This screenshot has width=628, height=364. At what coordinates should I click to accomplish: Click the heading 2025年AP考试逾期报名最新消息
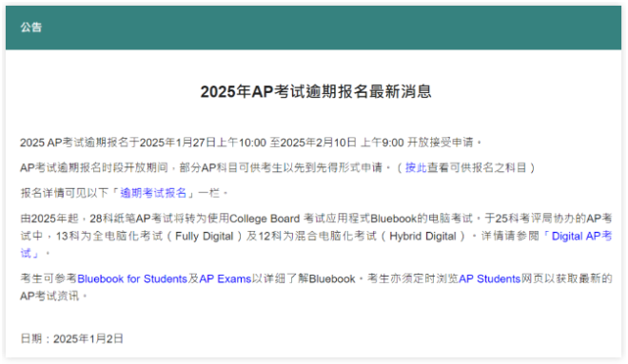pos(316,91)
